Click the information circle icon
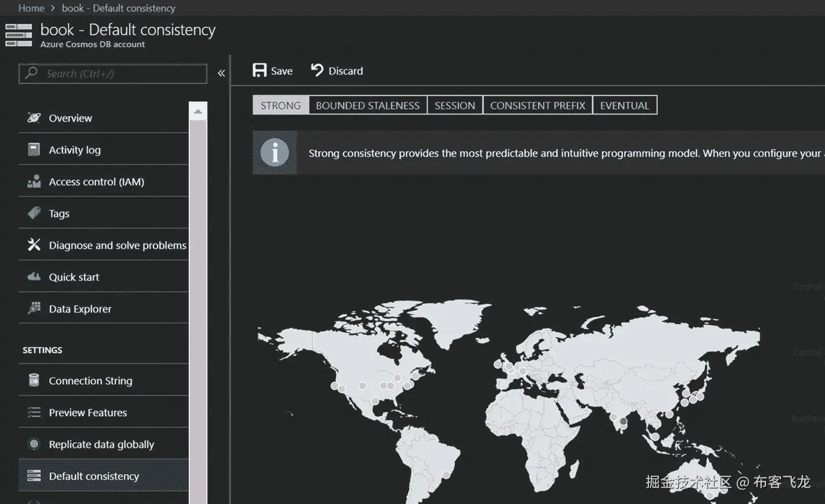This screenshot has width=825, height=504. [x=274, y=153]
